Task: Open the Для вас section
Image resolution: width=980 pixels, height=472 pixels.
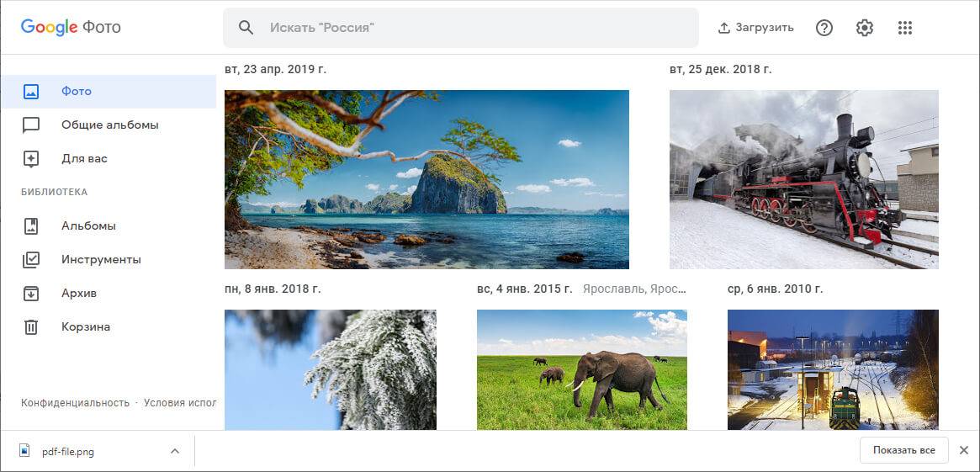Action: (x=84, y=158)
